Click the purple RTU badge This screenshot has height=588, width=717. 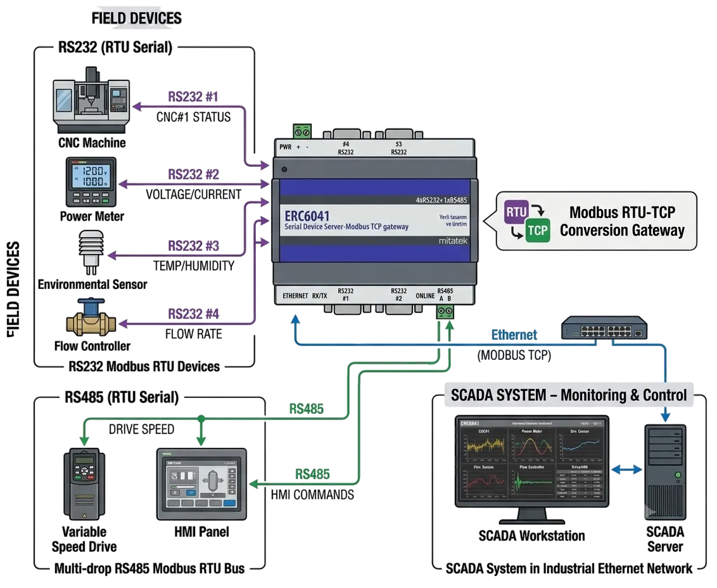pos(516,212)
